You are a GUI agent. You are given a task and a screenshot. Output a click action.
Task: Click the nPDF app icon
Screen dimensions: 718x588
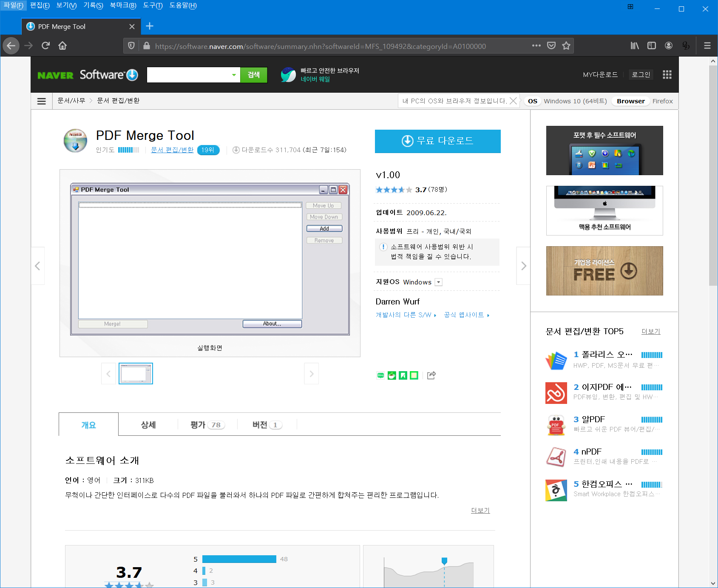tap(556, 457)
